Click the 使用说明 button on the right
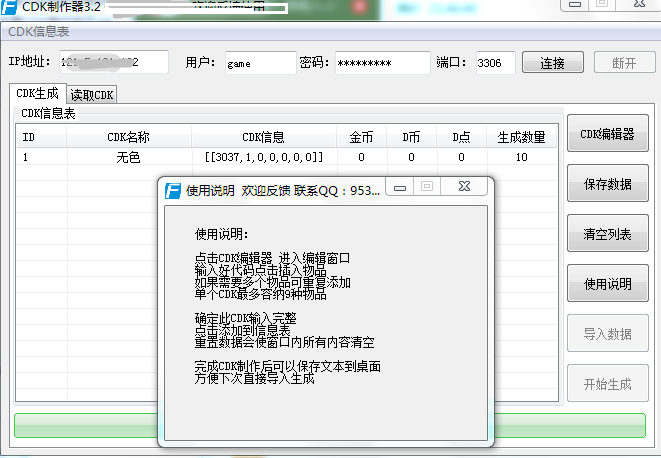661x458 pixels. (x=607, y=284)
